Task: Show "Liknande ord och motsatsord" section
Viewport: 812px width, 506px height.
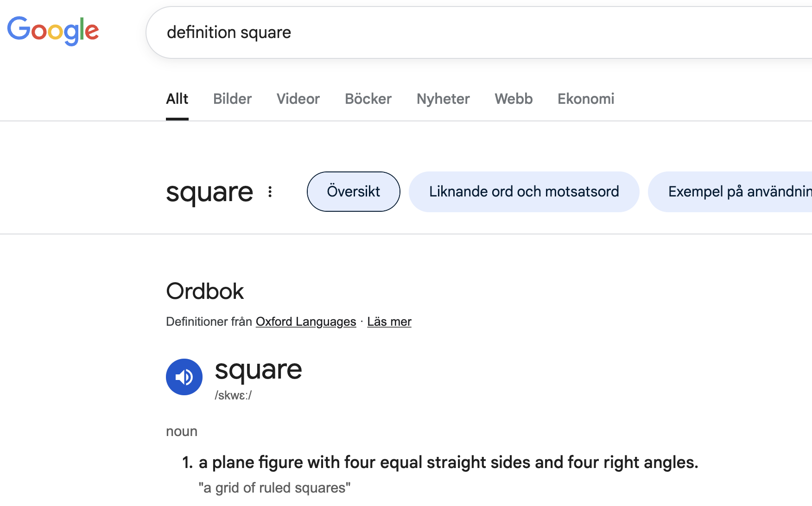Action: click(x=524, y=191)
